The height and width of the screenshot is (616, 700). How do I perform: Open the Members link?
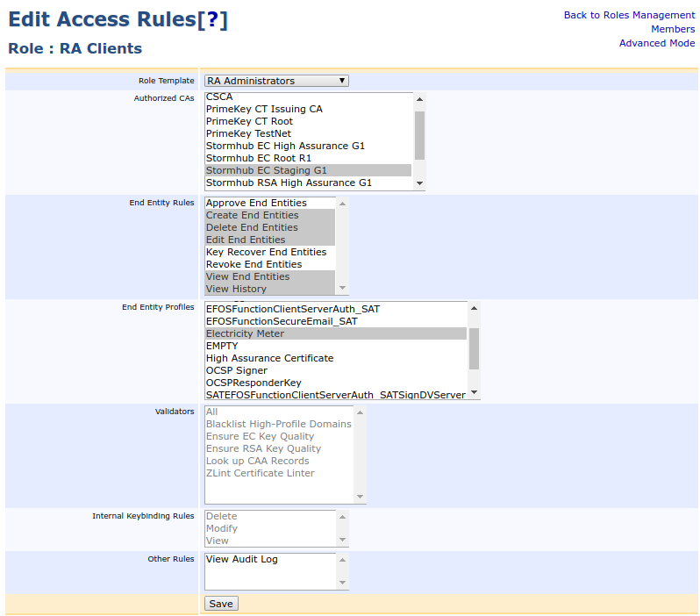pyautogui.click(x=672, y=29)
